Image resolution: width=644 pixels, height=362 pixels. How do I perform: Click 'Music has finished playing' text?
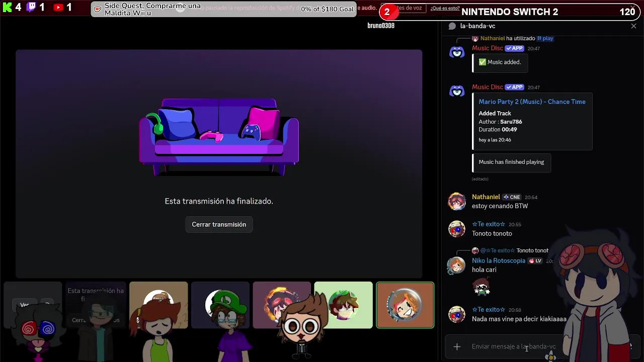(x=511, y=162)
